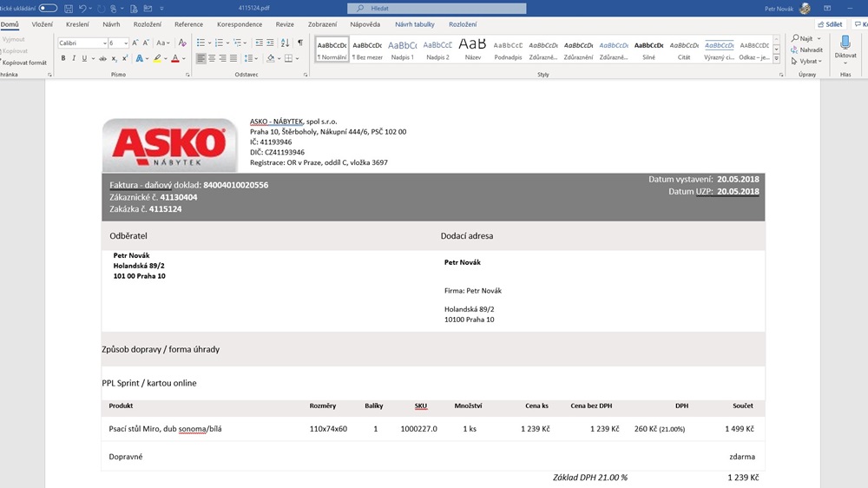Toggle Bold formatting
868x488 pixels.
click(63, 58)
